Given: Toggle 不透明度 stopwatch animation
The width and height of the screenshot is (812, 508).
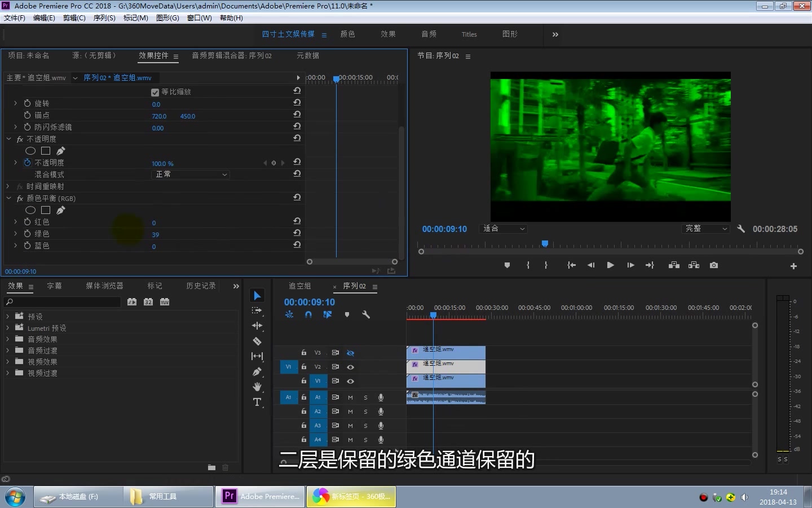Looking at the screenshot, I should pyautogui.click(x=27, y=163).
